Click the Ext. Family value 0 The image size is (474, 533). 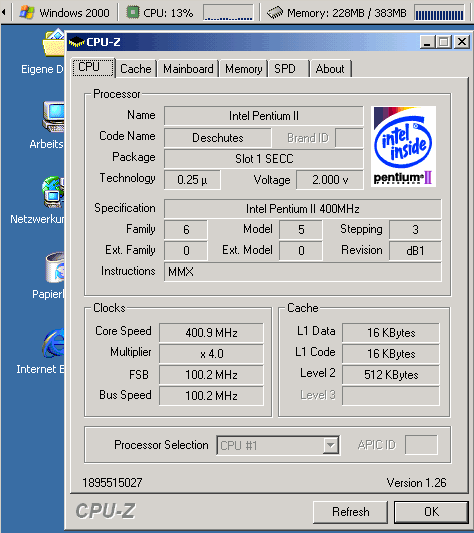[x=186, y=251]
